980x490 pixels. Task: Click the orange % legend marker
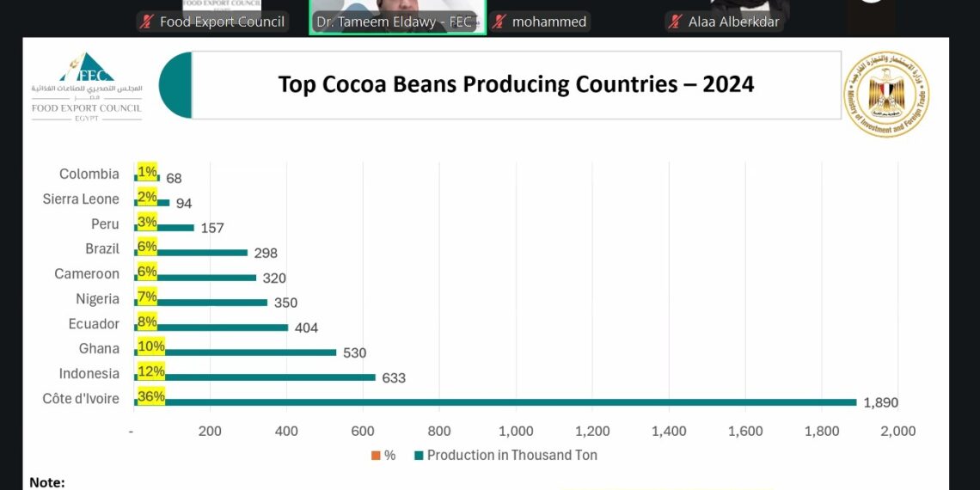[x=376, y=456]
